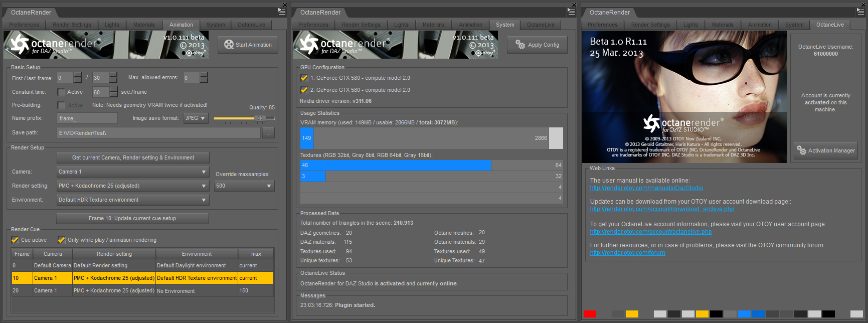Open the Camera dropdown showing Camera 1
The height and width of the screenshot is (323, 868).
click(x=133, y=172)
